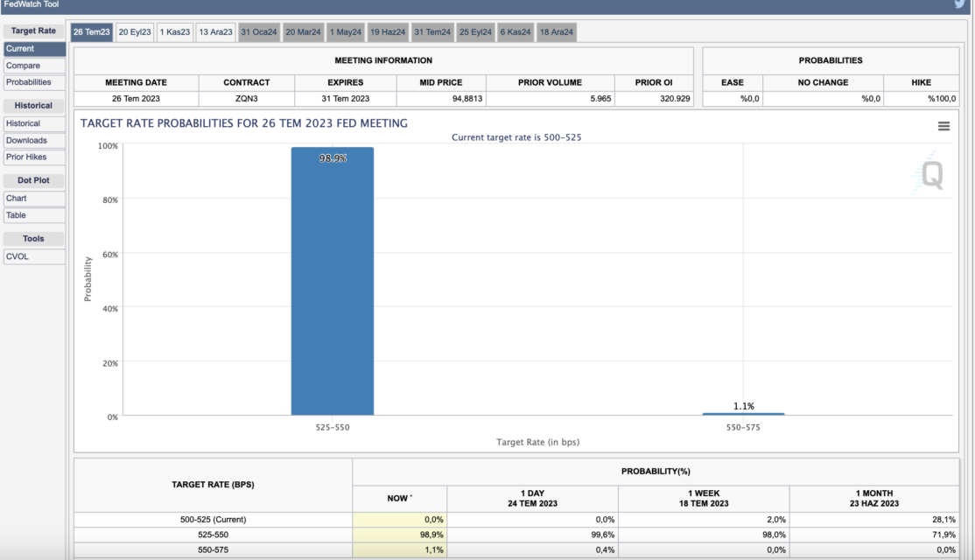Screen dimensions: 975x560
Task: Show the Probabilities view
Action: [34, 82]
